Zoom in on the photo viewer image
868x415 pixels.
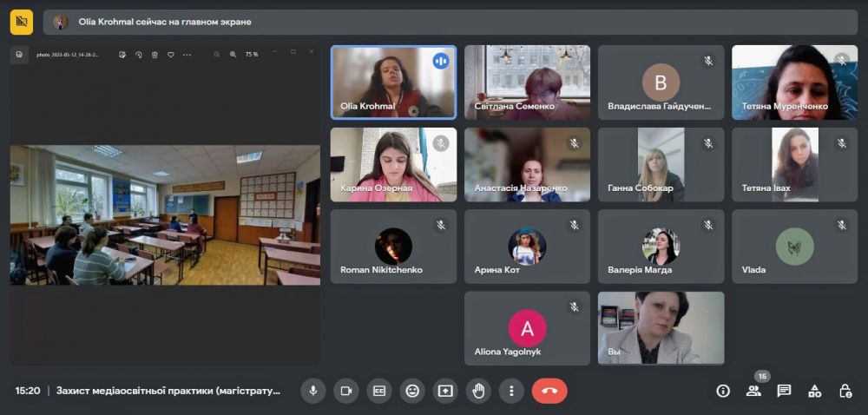point(233,55)
